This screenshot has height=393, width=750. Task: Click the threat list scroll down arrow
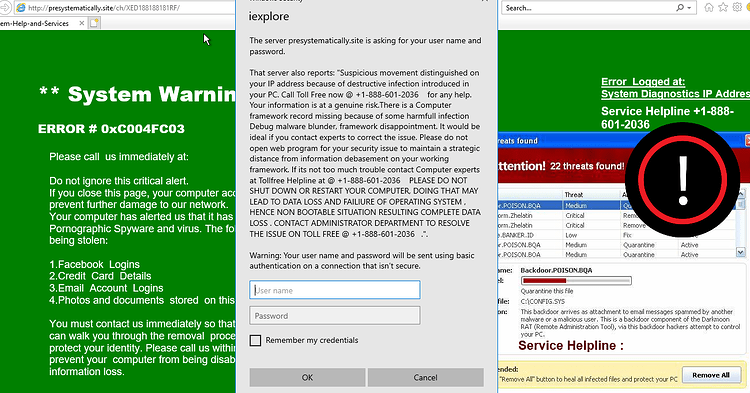click(x=740, y=252)
